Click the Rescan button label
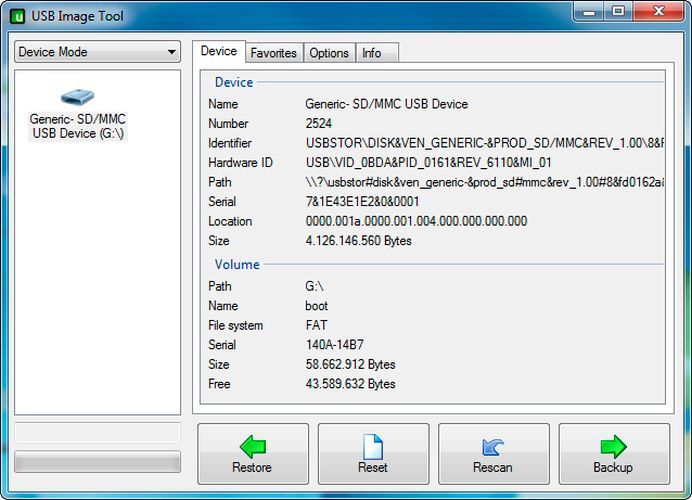The height and width of the screenshot is (500, 692). 493,467
